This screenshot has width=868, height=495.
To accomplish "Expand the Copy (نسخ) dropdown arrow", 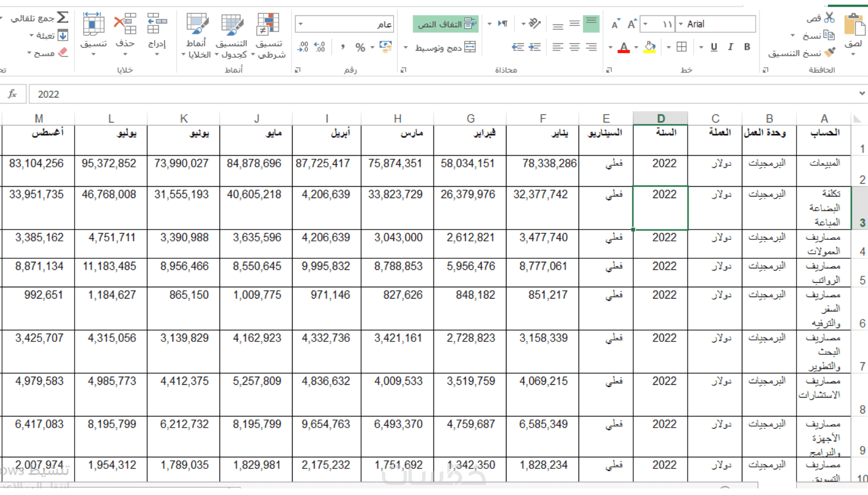I will point(792,36).
